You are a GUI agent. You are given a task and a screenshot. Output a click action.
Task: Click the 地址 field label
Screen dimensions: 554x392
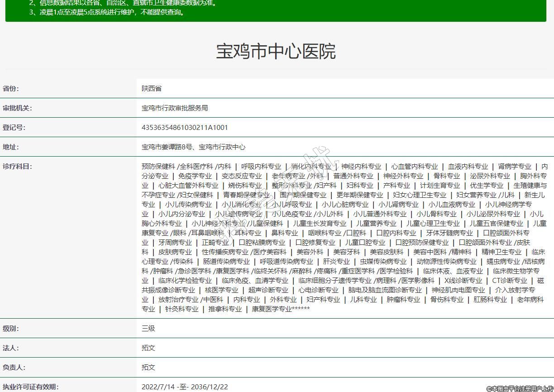(11, 147)
